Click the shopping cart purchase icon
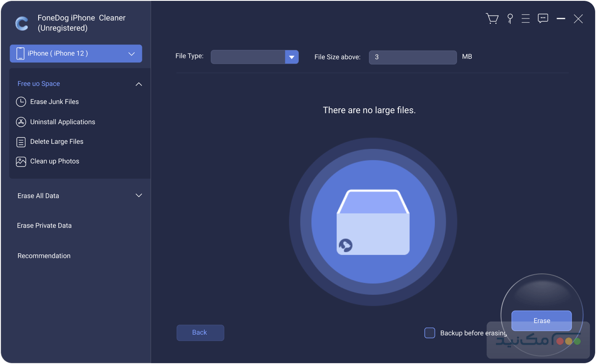 pyautogui.click(x=492, y=19)
